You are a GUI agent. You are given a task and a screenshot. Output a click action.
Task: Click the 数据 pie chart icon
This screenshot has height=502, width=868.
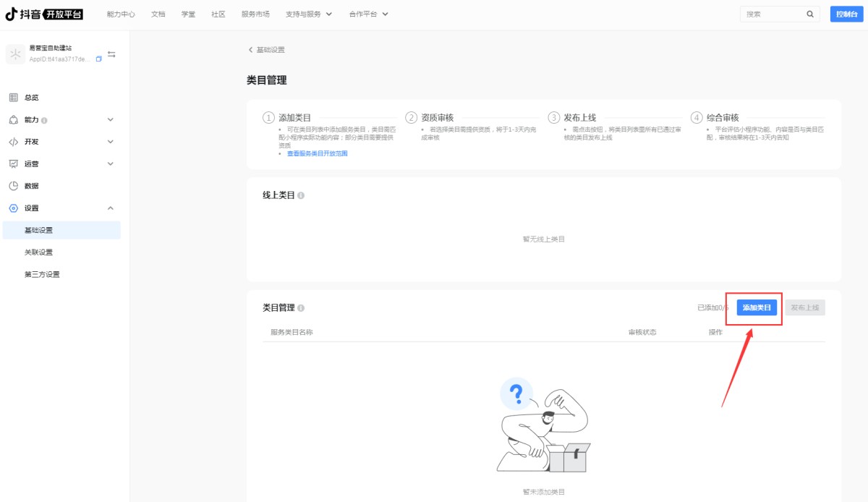coord(13,186)
